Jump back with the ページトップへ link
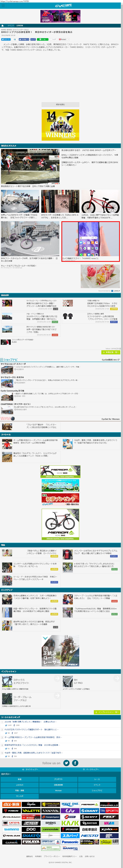This screenshot has height=868, width=123. click(90, 770)
